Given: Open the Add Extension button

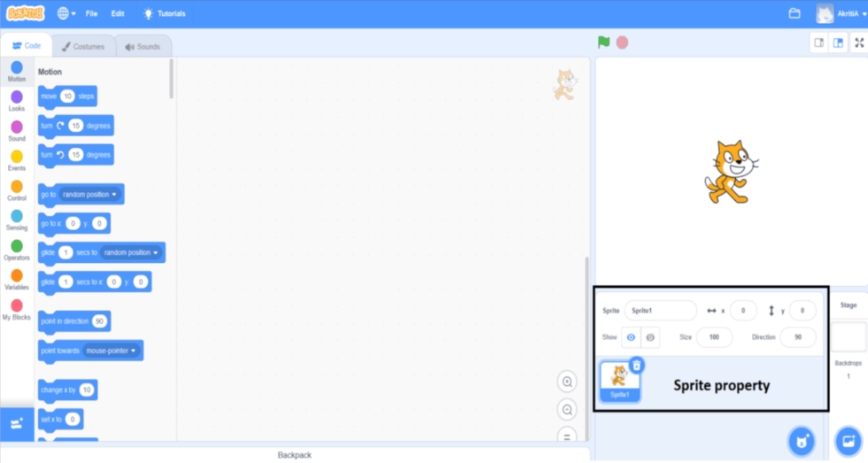Looking at the screenshot, I should tap(17, 424).
